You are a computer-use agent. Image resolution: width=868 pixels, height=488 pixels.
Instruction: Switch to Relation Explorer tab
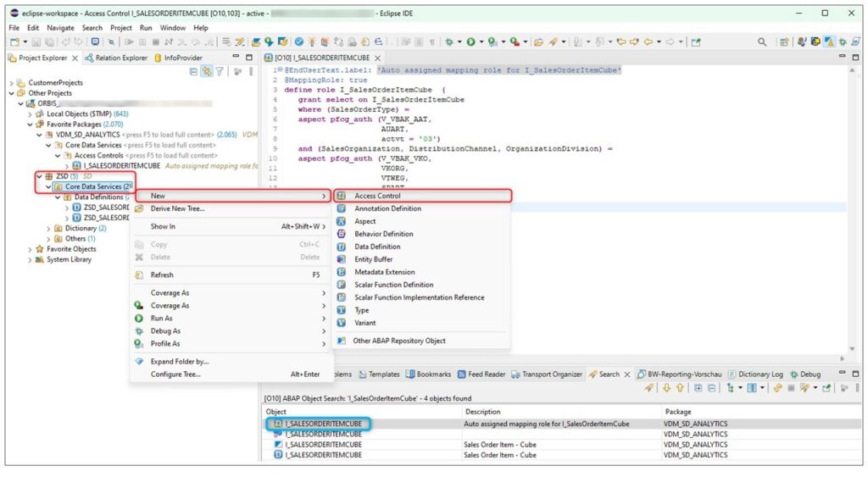[116, 58]
